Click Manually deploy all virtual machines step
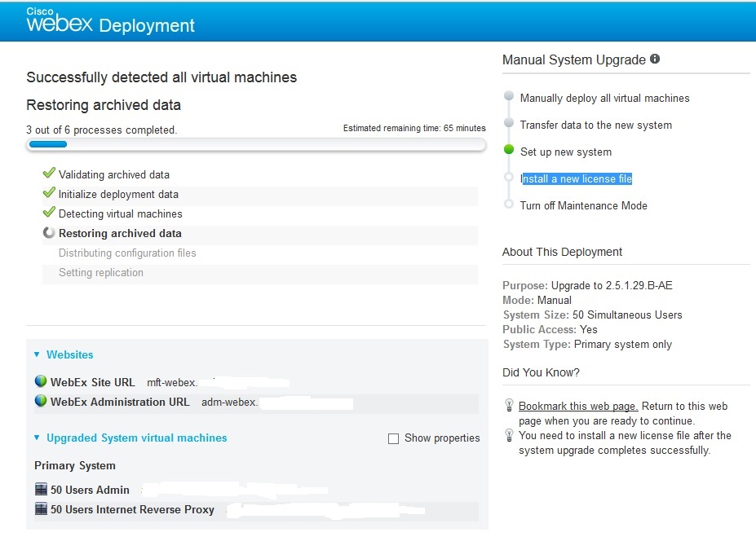Viewport: 756px width, 550px height. click(x=604, y=99)
